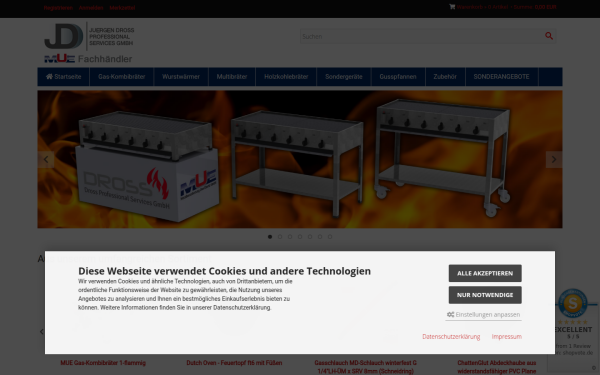Open Dutch Oven Feuertopf ft6 product
The width and height of the screenshot is (600, 375).
pyautogui.click(x=234, y=363)
